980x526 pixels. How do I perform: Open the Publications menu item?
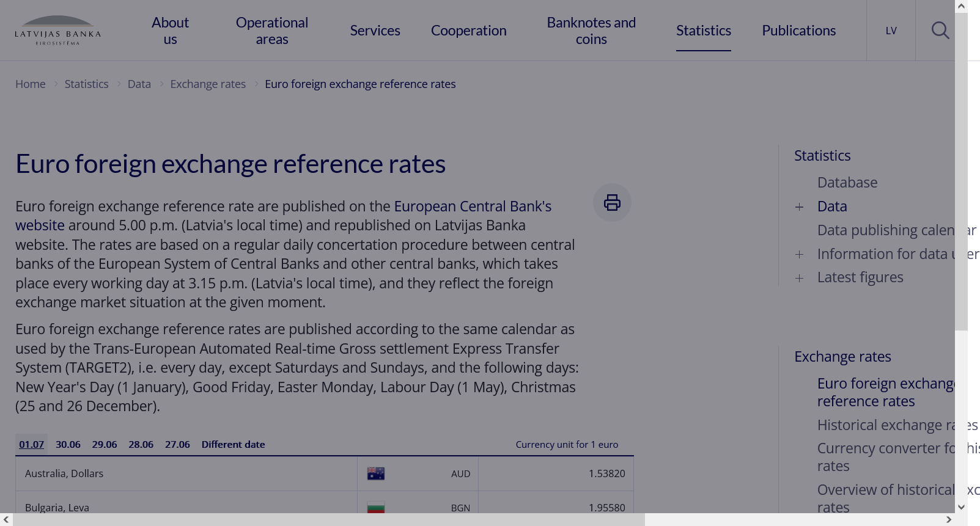798,31
